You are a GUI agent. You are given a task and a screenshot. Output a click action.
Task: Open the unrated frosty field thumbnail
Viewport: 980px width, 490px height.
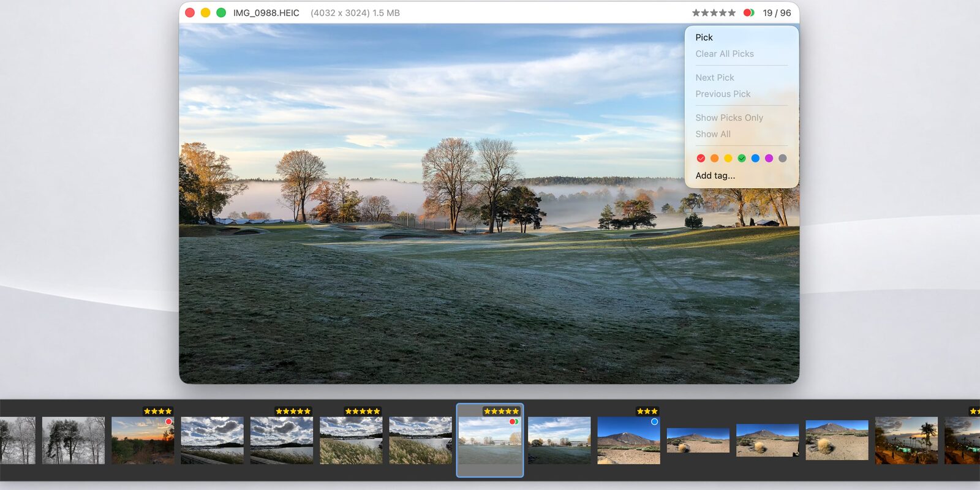pos(559,440)
